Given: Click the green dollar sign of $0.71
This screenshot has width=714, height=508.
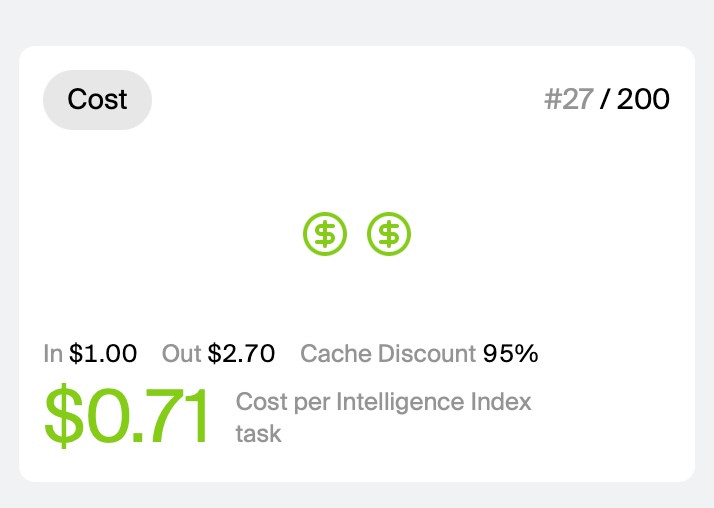Looking at the screenshot, I should coord(64,416).
